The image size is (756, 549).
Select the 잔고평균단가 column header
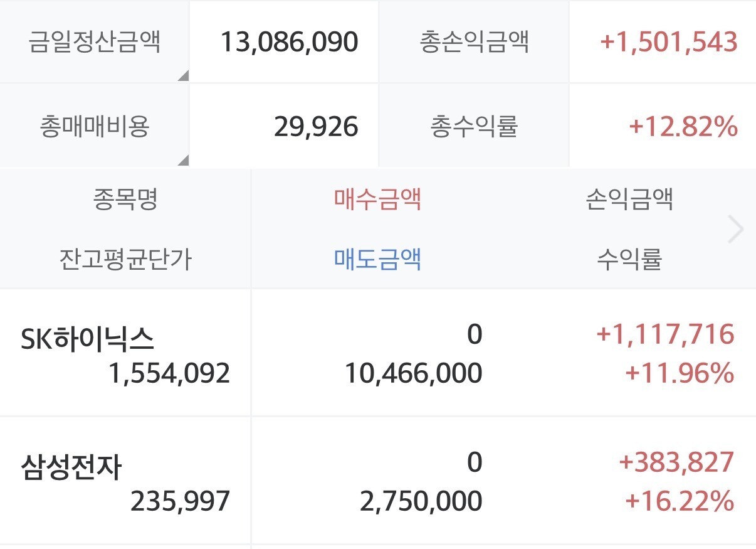tap(125, 259)
